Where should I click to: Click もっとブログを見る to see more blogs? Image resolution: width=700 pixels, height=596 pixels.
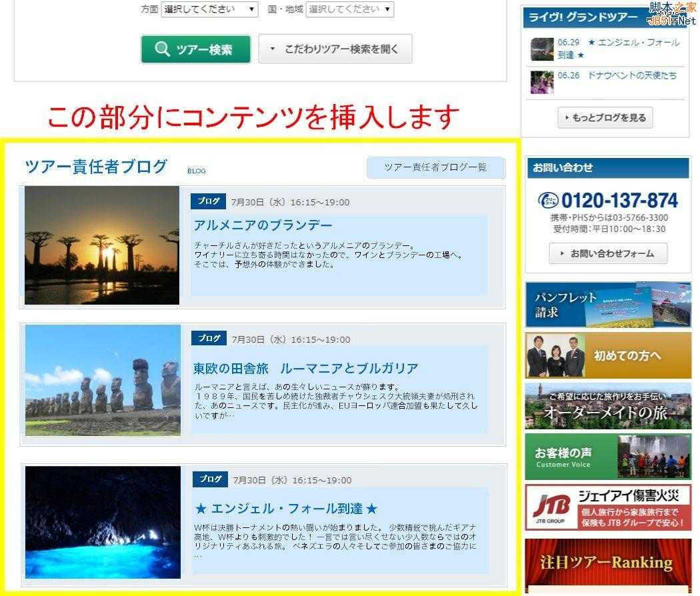tap(604, 117)
